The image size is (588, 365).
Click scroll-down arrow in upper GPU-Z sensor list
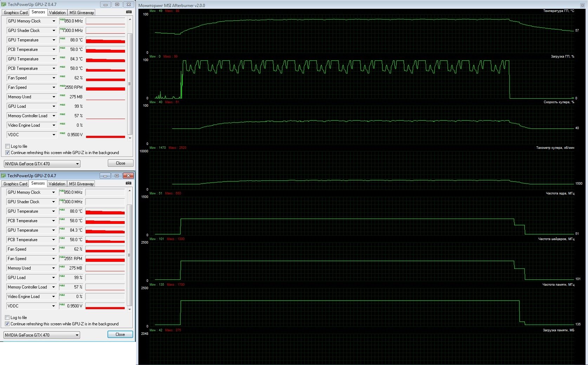pyautogui.click(x=130, y=138)
